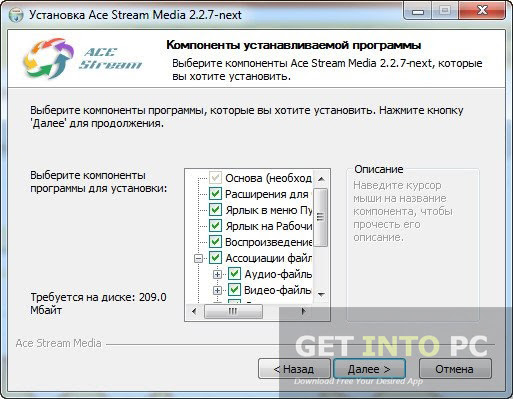Click the horizontal scroll left arrow

[x=194, y=311]
